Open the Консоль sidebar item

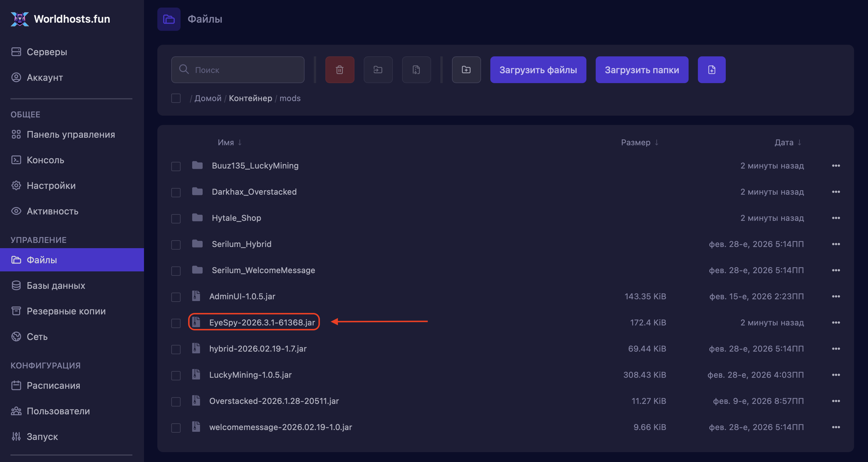click(x=45, y=160)
